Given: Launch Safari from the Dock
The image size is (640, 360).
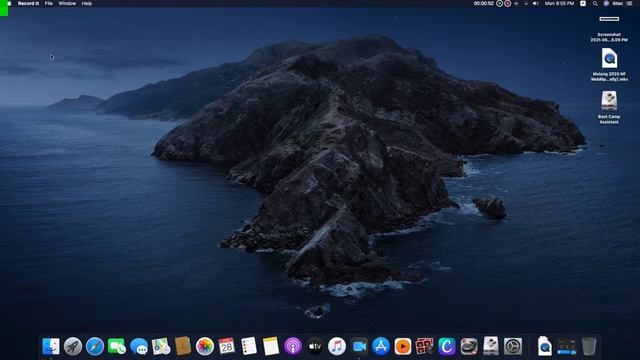Looking at the screenshot, I should tap(95, 347).
